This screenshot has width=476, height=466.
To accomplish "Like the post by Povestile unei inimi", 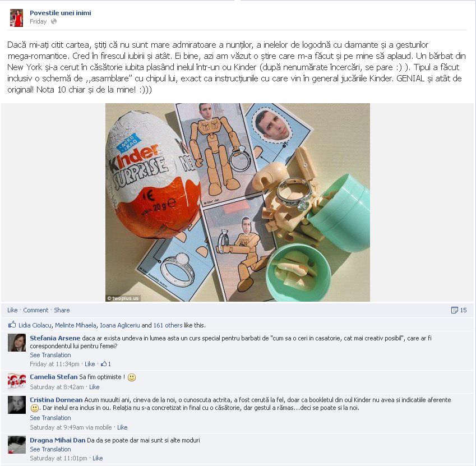I will [12, 310].
